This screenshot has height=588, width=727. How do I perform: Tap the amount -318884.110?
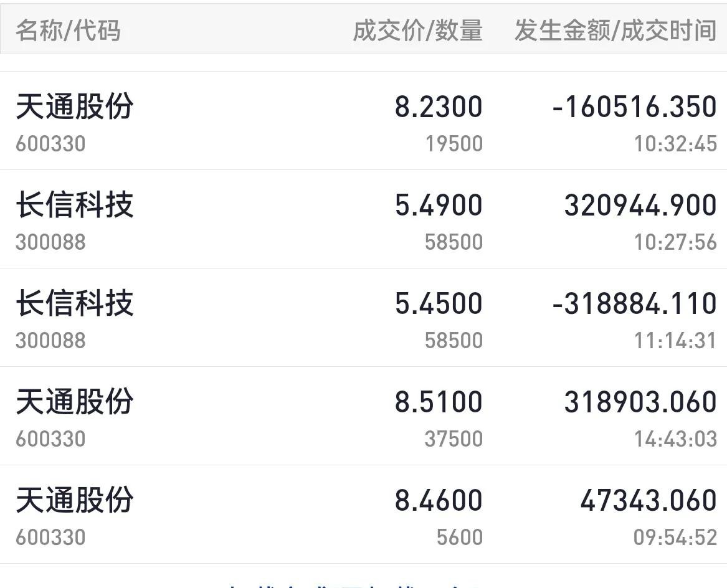pyautogui.click(x=634, y=303)
